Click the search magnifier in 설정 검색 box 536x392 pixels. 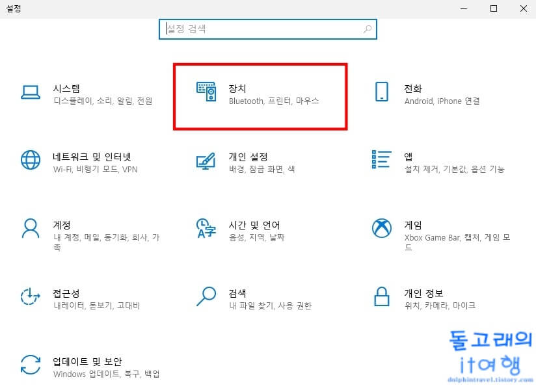point(368,29)
